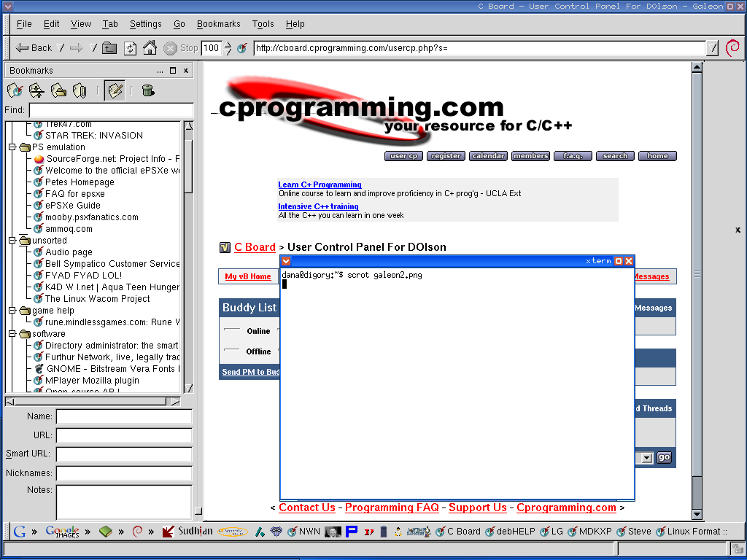Open the Tools menu
This screenshot has width=747, height=560.
(263, 24)
